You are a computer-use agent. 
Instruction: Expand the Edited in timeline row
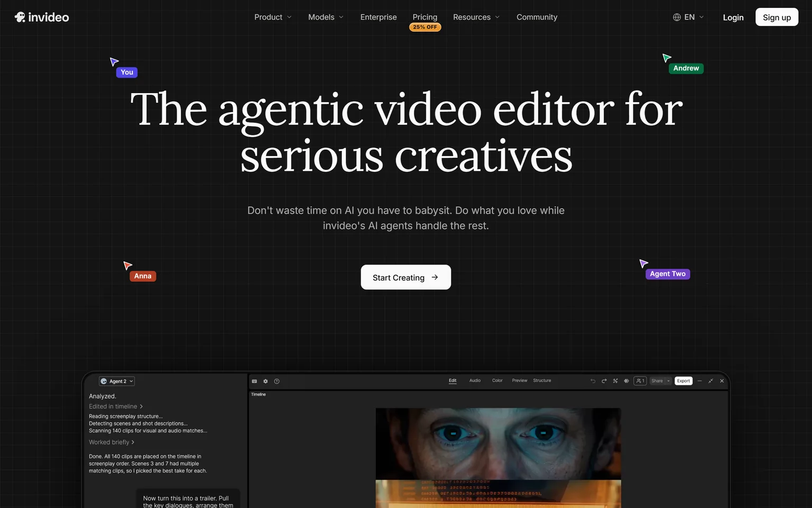pos(116,406)
